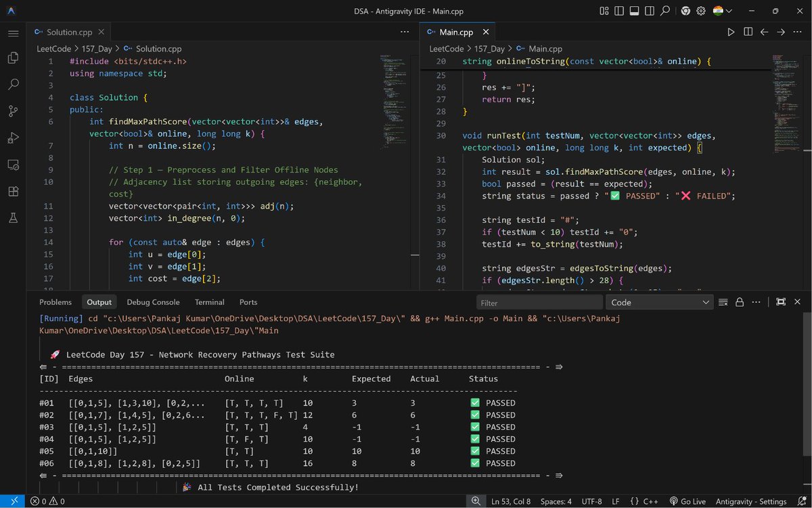Click the Customize Layout icon in title bar
This screenshot has width=812, height=508.
[603, 11]
